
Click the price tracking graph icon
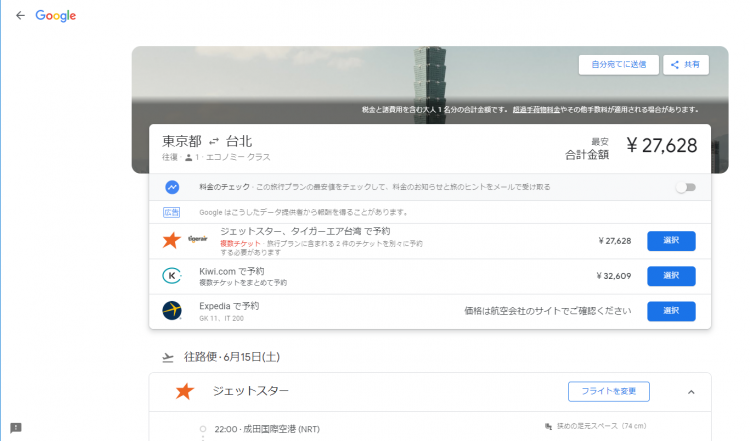(172, 187)
